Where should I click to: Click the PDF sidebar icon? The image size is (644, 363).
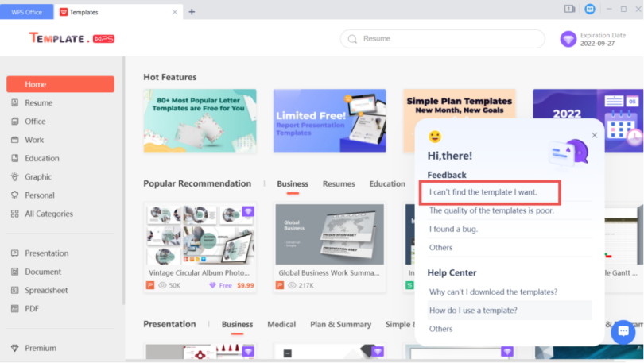(x=15, y=309)
